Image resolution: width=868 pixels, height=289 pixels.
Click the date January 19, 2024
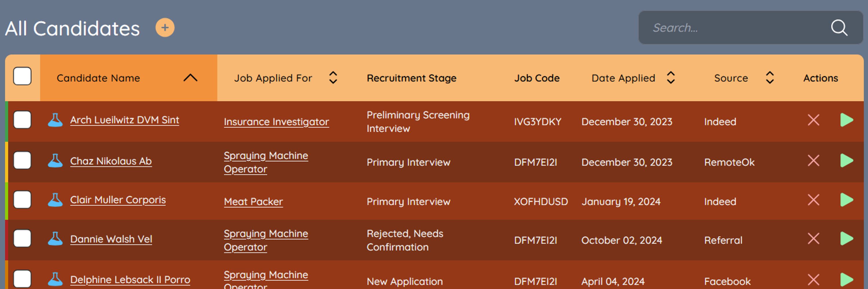(621, 202)
